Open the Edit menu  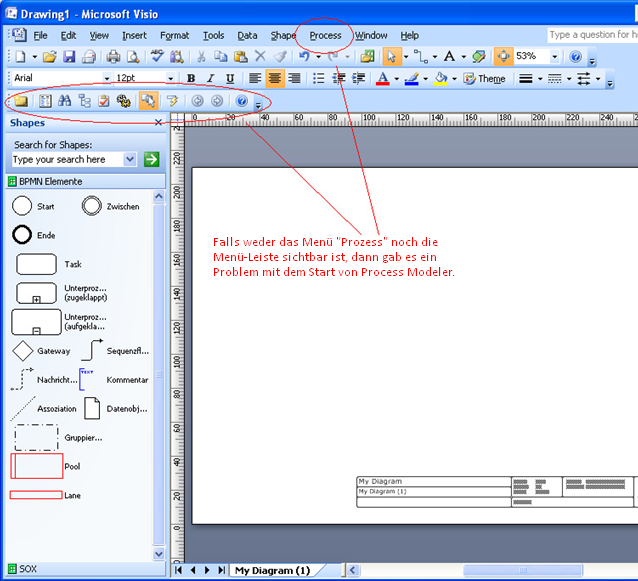tap(68, 36)
